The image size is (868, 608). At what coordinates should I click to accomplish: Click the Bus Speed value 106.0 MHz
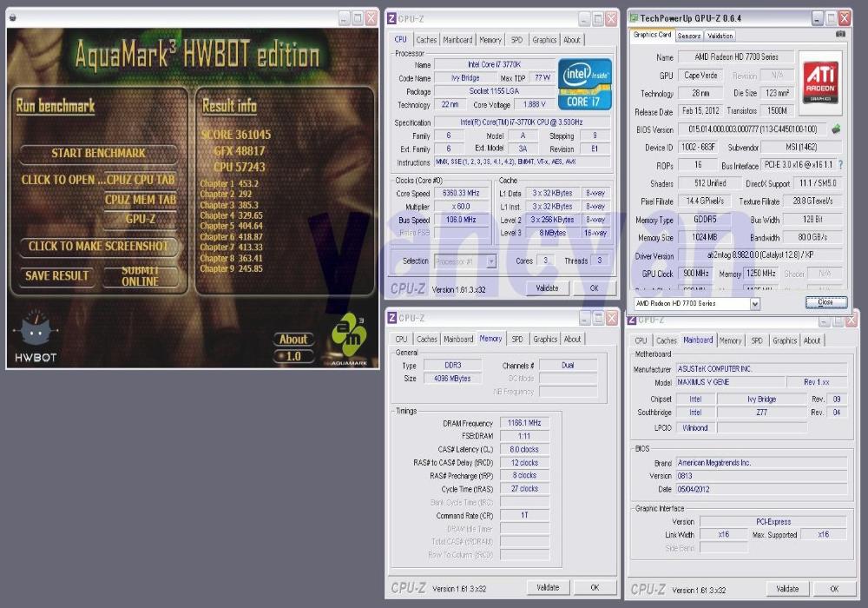click(x=461, y=220)
